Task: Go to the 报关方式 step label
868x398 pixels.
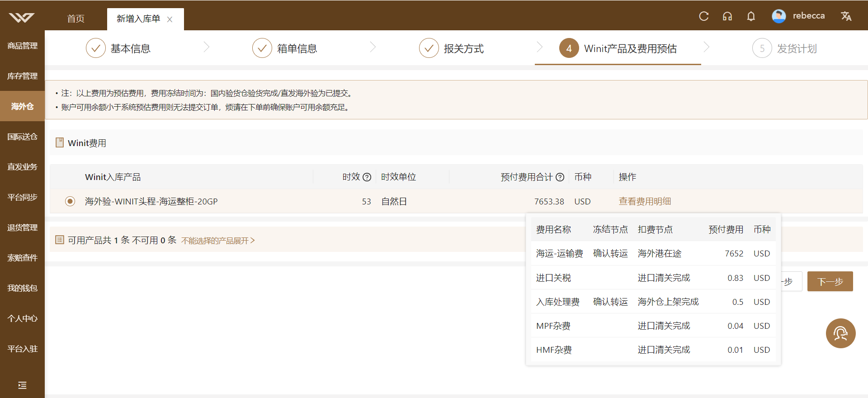Action: 464,48
